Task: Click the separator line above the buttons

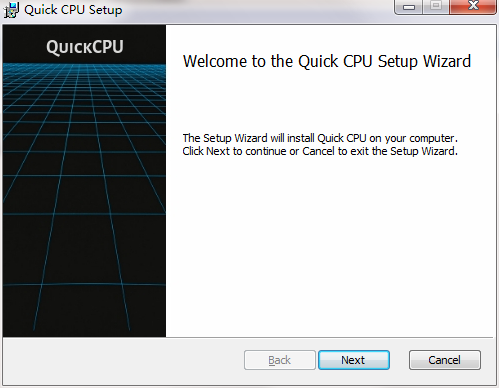Action: (248, 338)
